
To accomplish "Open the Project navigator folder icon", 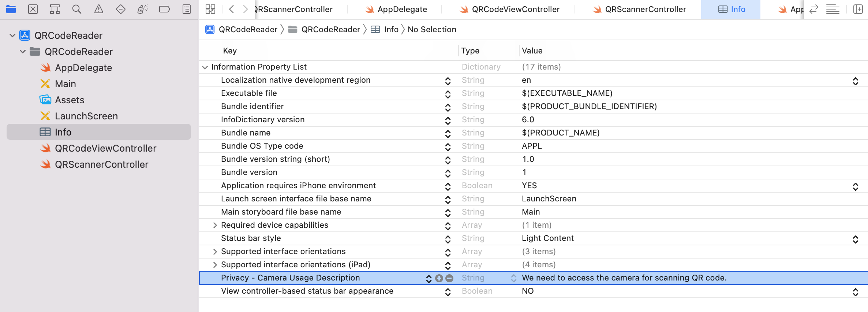I will click(11, 9).
